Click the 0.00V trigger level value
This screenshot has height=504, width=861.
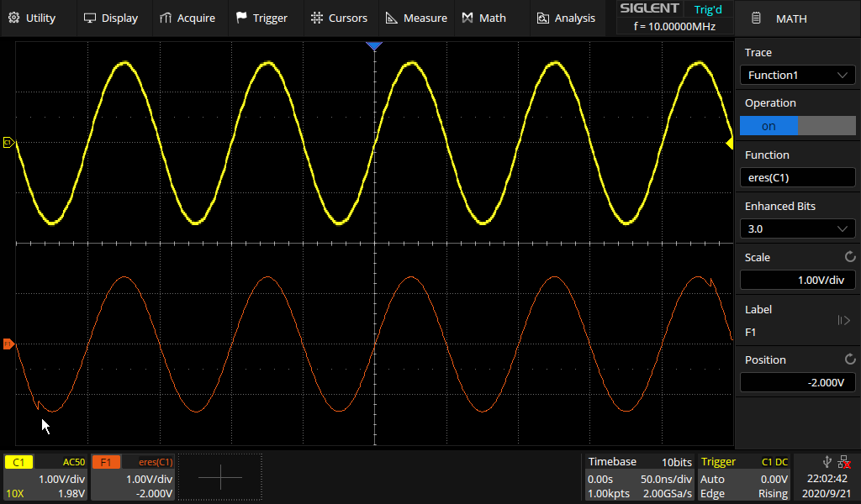click(774, 479)
